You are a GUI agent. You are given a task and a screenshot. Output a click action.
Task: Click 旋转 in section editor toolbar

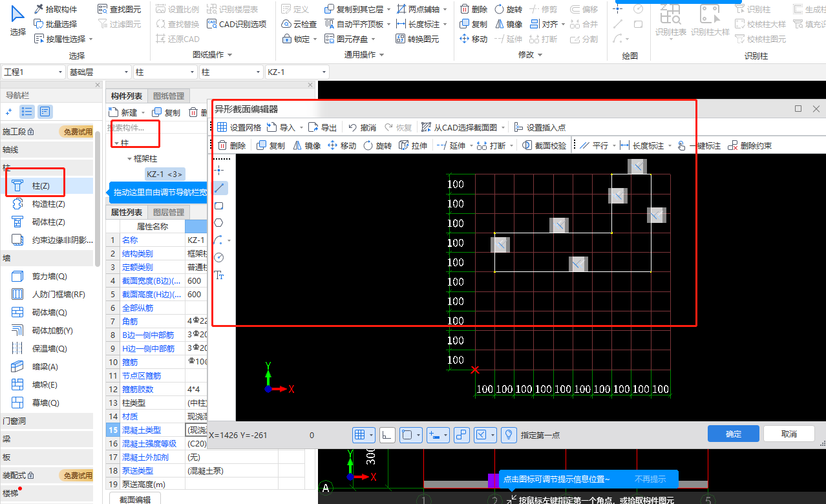(377, 145)
